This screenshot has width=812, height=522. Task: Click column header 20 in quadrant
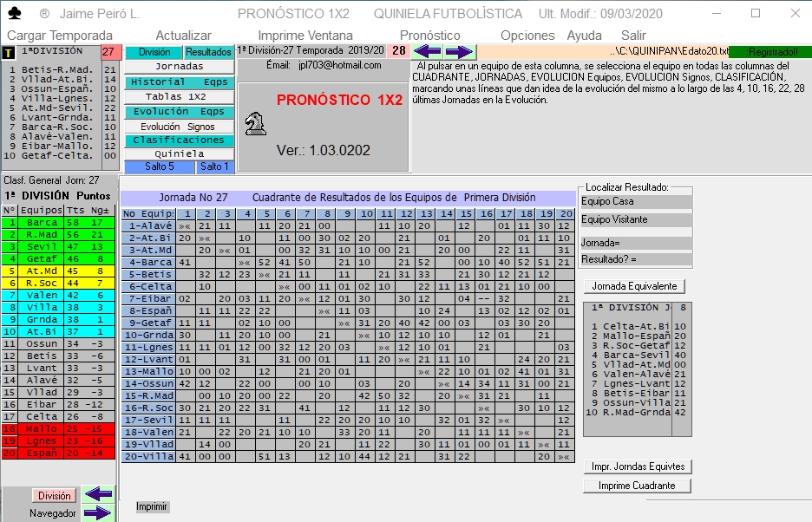pyautogui.click(x=566, y=214)
